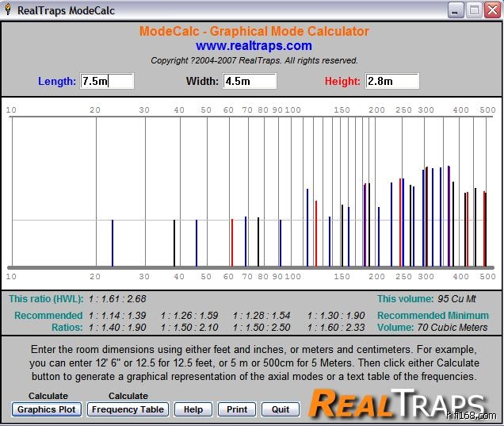Screen dimensions: 504x426
Task: Click the red mode line near 60 Hz
Action: pyautogui.click(x=231, y=242)
